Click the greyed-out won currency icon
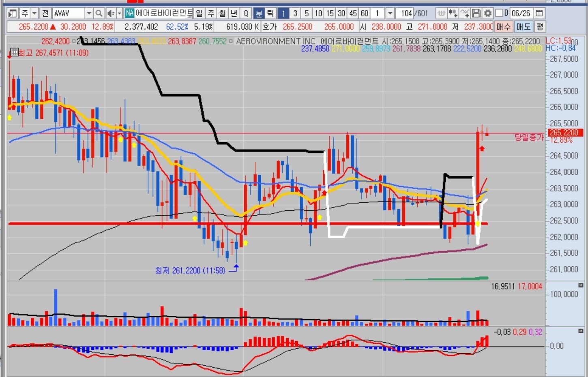The image size is (588, 377). [441, 13]
